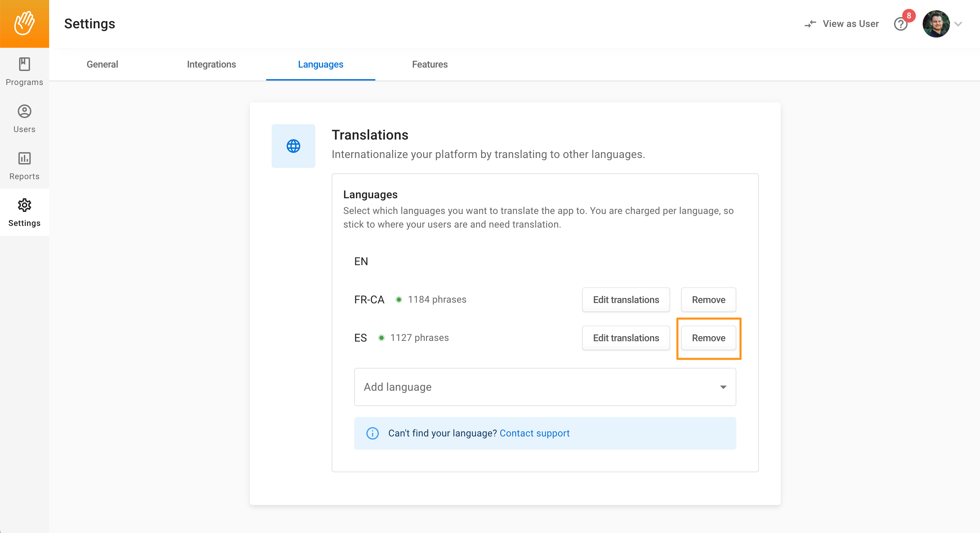Click the blue globe translations icon
Screen dimensions: 980x533
(x=293, y=146)
